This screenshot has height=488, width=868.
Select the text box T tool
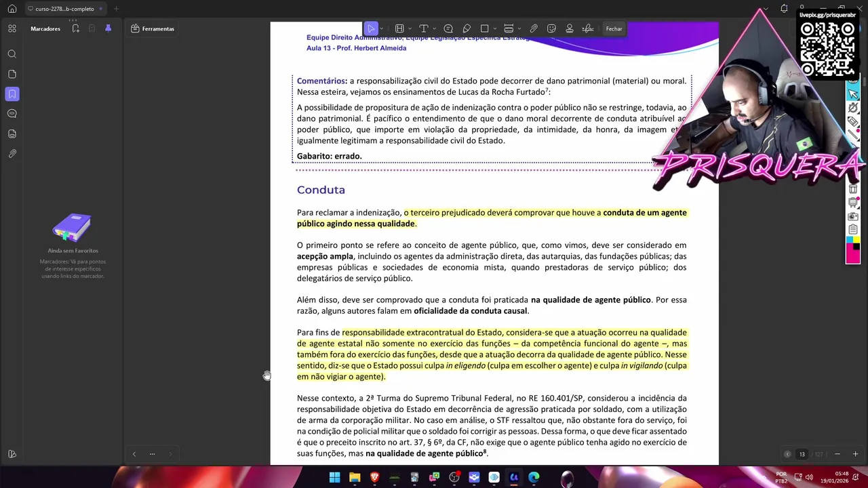tap(423, 28)
